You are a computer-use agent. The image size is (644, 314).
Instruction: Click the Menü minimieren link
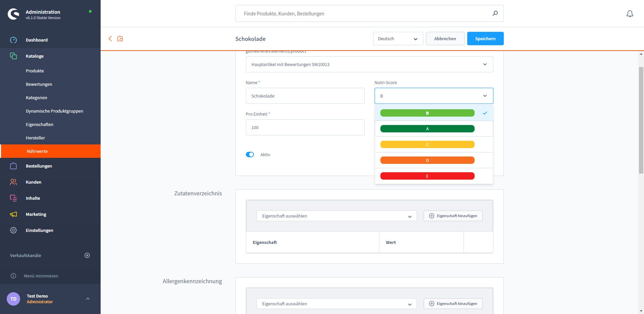(x=41, y=276)
